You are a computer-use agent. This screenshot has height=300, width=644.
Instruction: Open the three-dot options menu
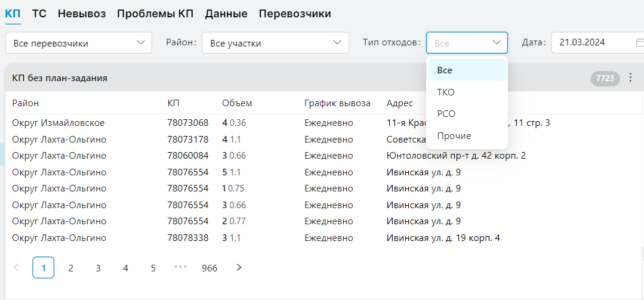[630, 78]
